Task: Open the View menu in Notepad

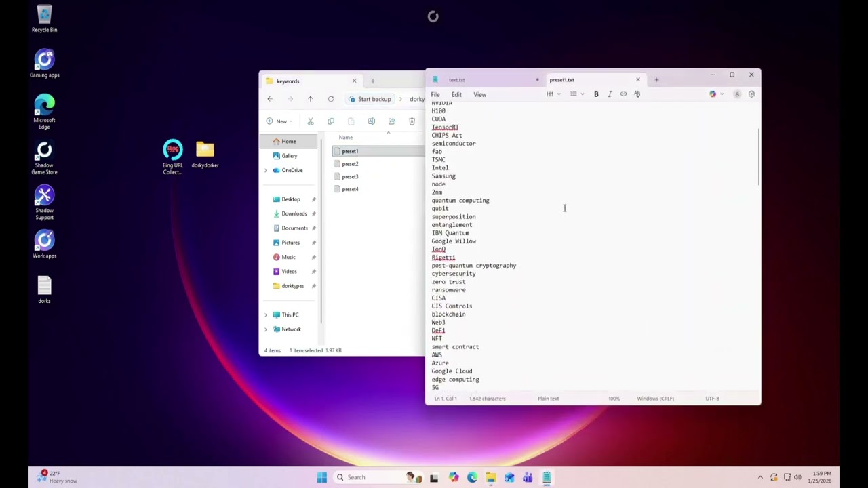Action: point(479,95)
